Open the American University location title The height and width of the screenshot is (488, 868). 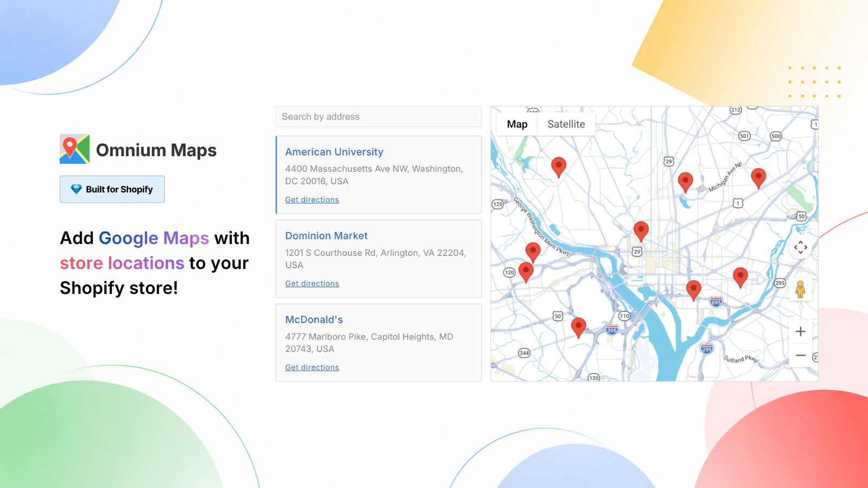coord(334,152)
